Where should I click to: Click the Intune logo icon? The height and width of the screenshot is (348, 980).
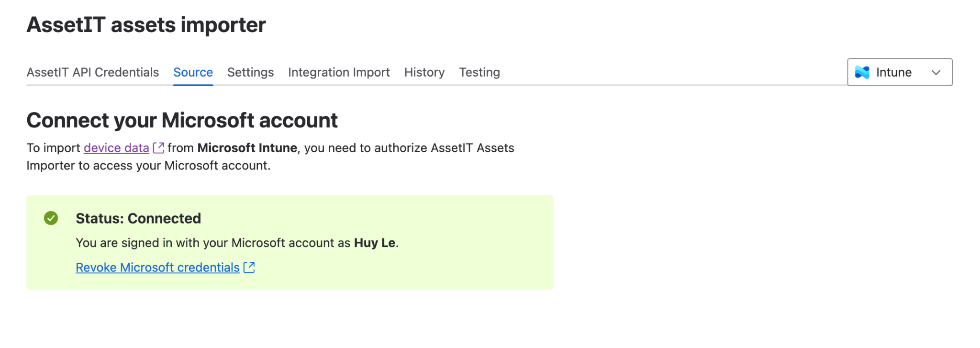[x=862, y=72]
